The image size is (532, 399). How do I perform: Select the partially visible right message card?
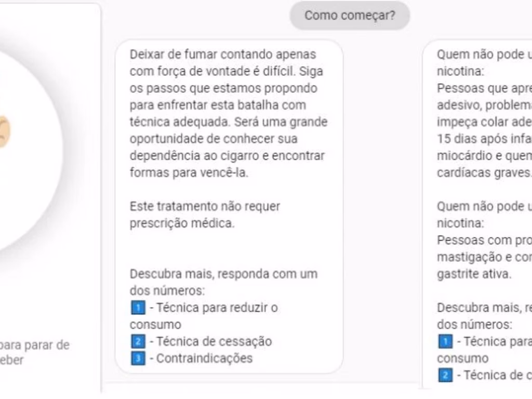click(x=483, y=208)
